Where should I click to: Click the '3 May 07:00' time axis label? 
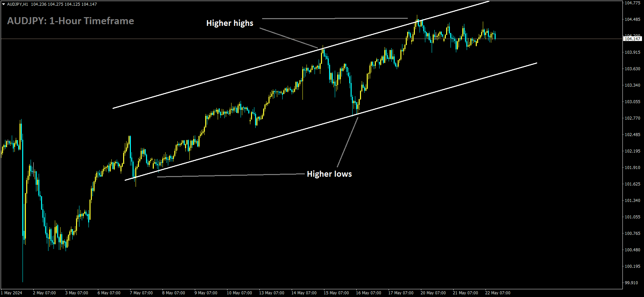(77, 293)
